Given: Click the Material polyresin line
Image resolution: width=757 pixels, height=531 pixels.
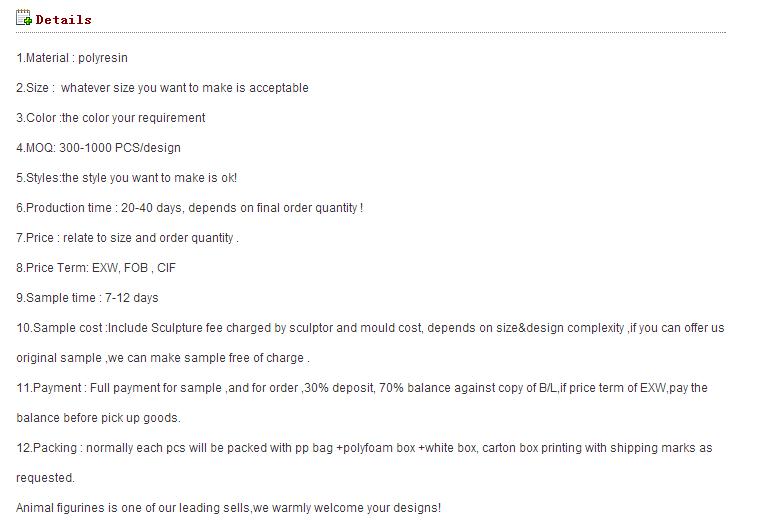Looking at the screenshot, I should tap(72, 58).
